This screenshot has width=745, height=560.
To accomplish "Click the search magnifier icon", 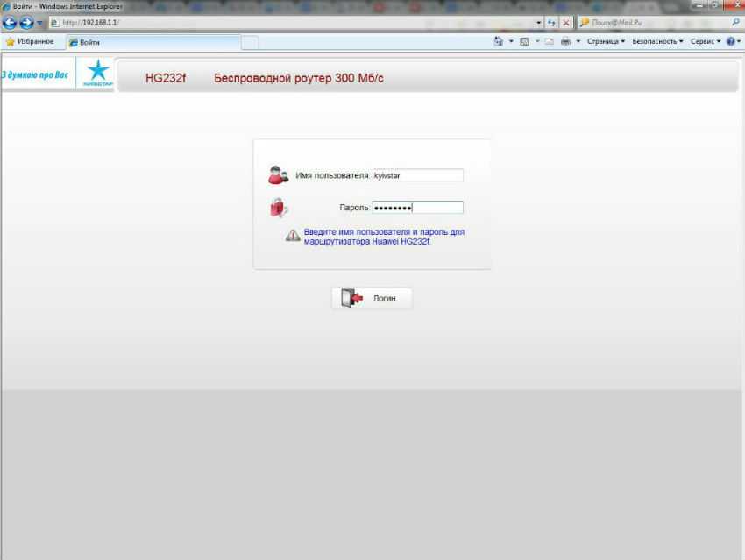I will pyautogui.click(x=735, y=22).
